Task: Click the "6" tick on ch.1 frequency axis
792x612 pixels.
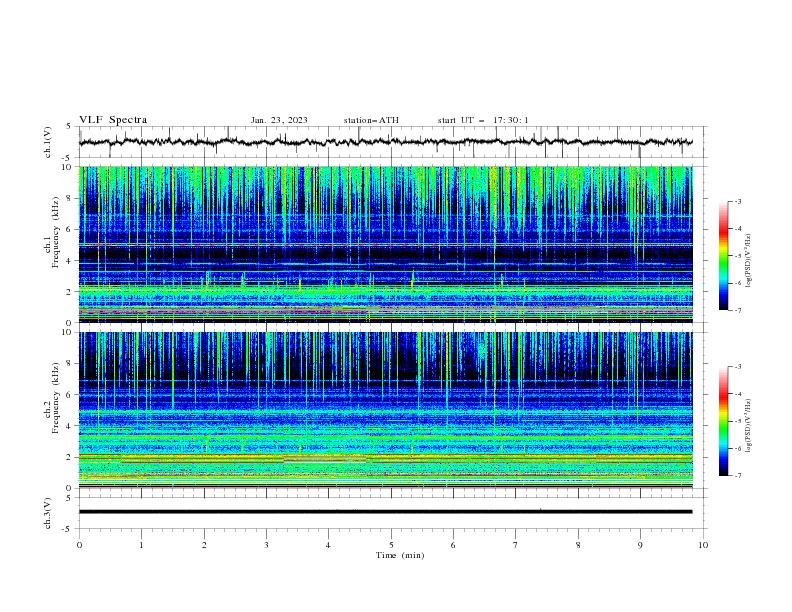Action: pos(69,229)
